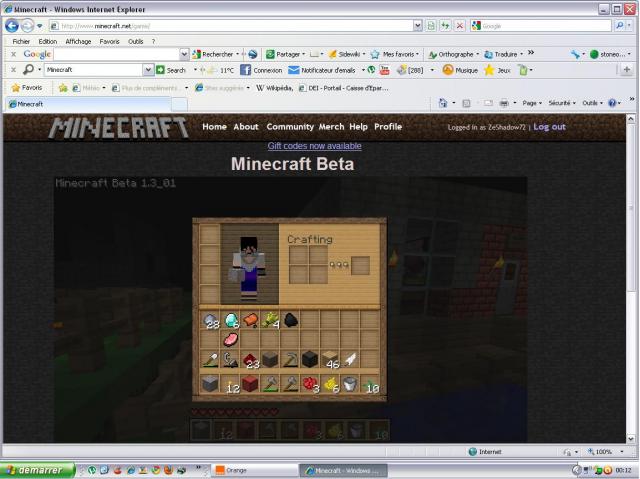Open the Favoris menu in menu bar
Viewport: 640px width, 479px height.
coord(109,42)
